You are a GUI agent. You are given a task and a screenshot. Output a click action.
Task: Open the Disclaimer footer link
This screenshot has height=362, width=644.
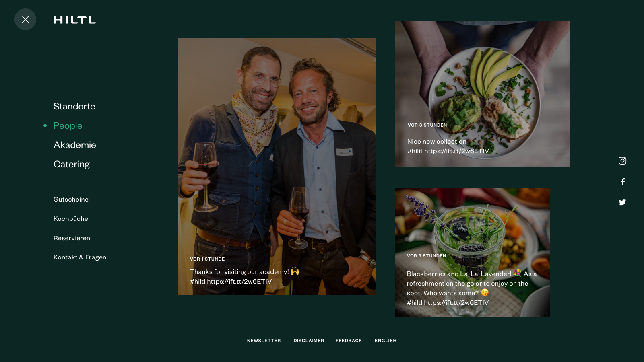pyautogui.click(x=309, y=341)
